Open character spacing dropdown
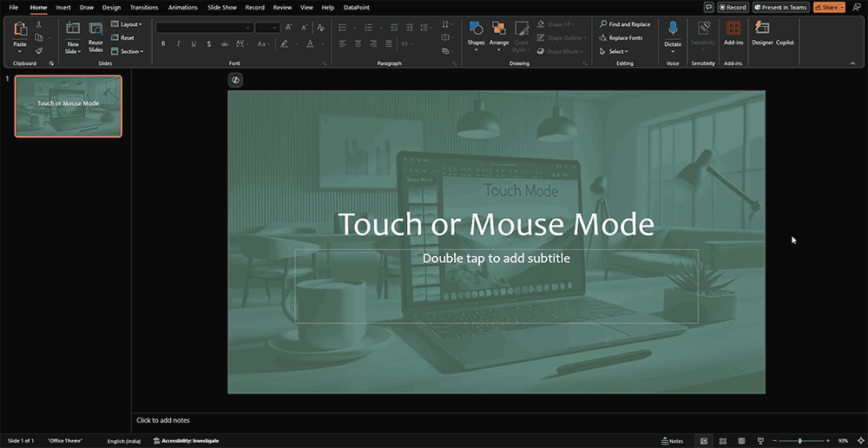The width and height of the screenshot is (868, 448). [x=242, y=43]
